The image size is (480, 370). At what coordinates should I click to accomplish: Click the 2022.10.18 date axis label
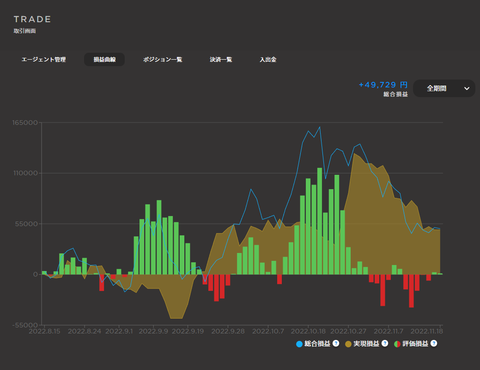point(308,331)
